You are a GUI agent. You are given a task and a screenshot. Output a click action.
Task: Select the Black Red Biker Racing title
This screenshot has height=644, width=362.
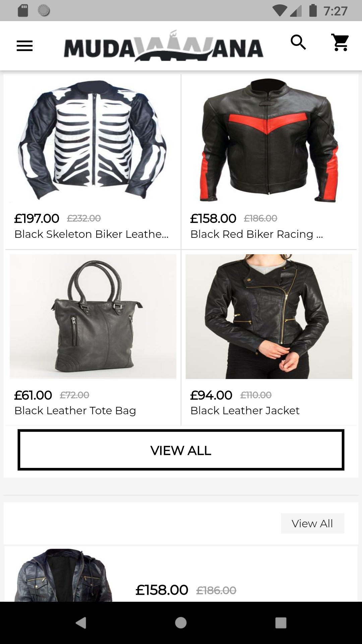[257, 234]
